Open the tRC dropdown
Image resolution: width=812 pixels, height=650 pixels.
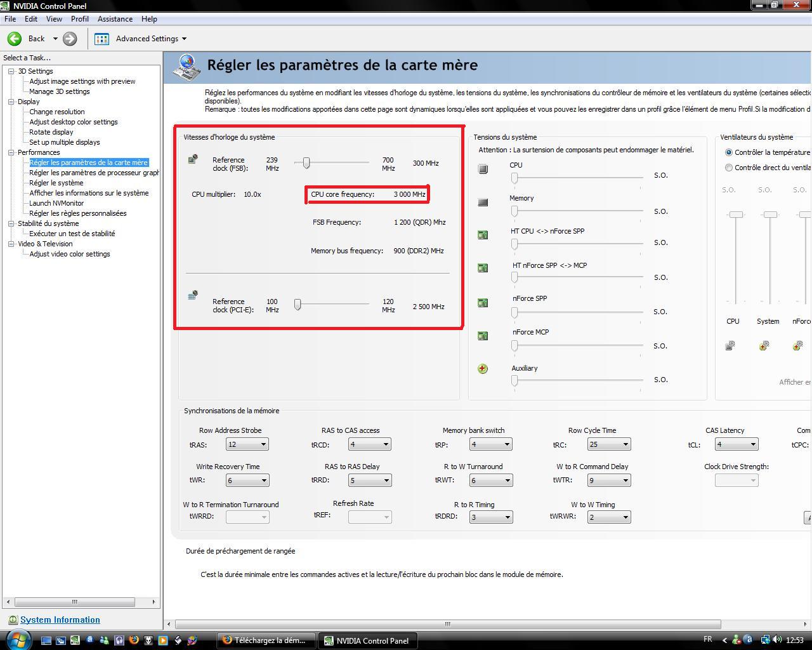[609, 444]
